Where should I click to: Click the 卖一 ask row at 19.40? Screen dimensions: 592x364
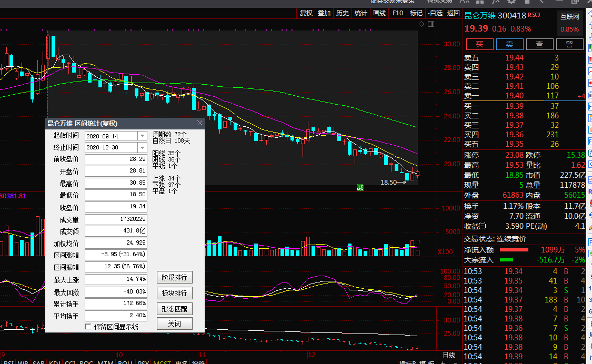click(x=525, y=96)
